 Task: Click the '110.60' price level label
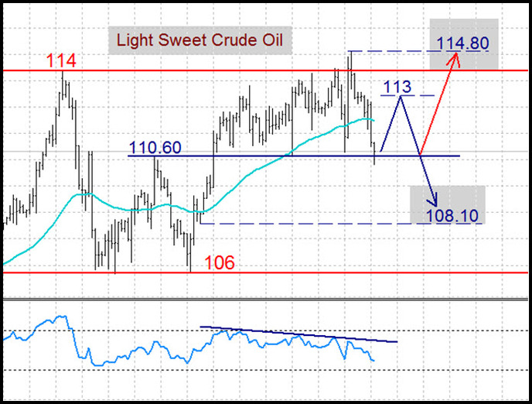[x=155, y=148]
